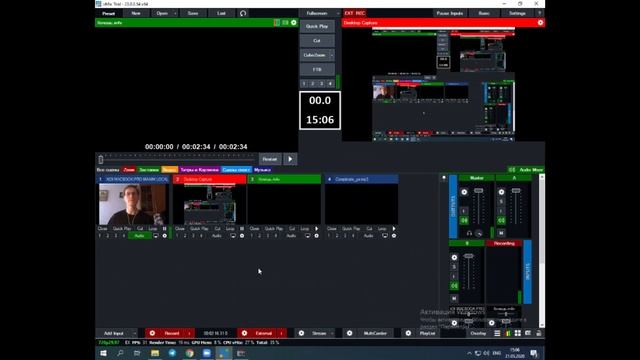This screenshot has width=640, height=360.
Task: Select the webcam thumbnail of input 1
Action: coord(133,204)
